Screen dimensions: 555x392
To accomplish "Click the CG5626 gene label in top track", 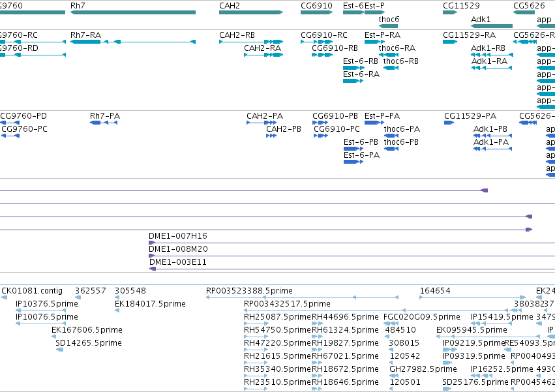I will tap(529, 6).
